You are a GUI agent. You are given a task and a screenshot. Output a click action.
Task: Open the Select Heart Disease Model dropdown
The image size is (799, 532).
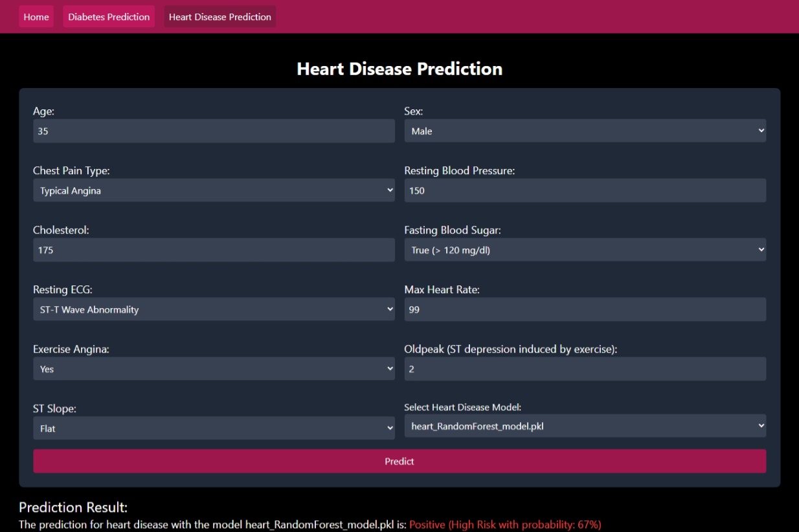click(585, 426)
